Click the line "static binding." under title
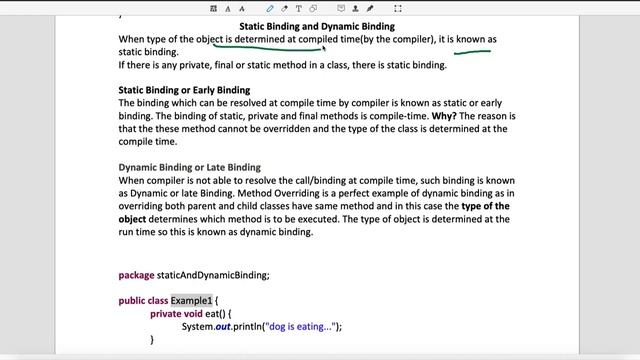 (149, 52)
